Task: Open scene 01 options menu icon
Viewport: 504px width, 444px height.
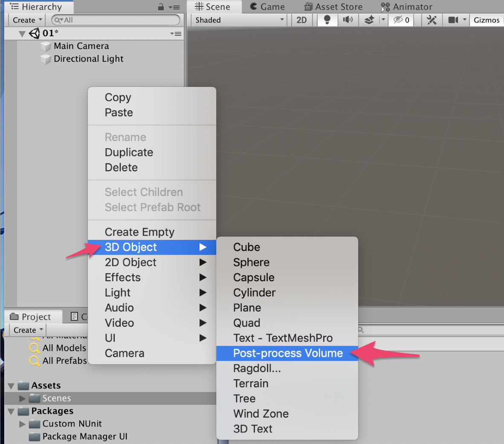Action: tap(176, 33)
